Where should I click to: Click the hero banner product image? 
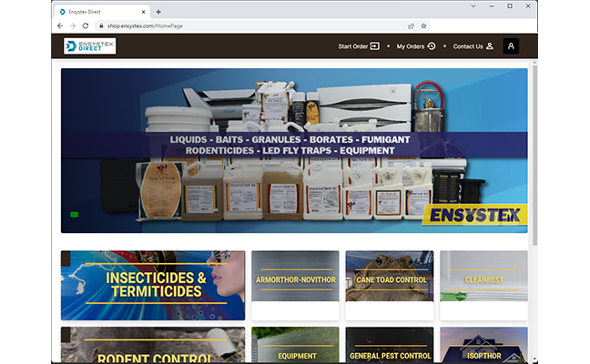tap(294, 150)
